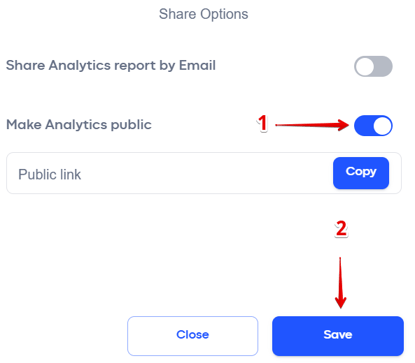This screenshot has width=415, height=363.
Task: Close the Share Options dialog
Action: 193,336
